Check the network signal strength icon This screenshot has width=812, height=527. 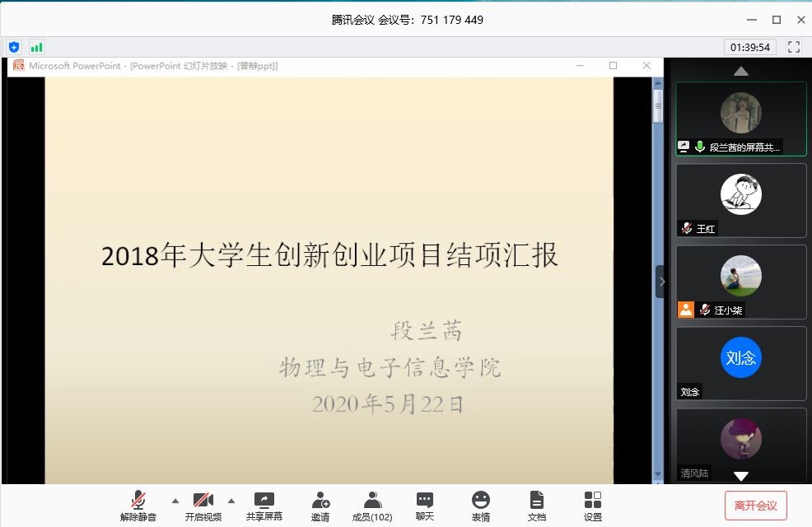tap(36, 47)
